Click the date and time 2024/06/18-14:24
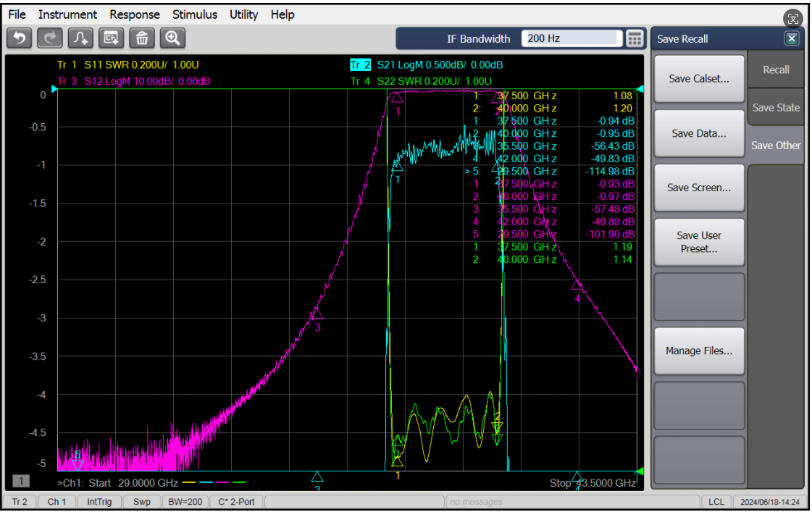 click(x=769, y=502)
